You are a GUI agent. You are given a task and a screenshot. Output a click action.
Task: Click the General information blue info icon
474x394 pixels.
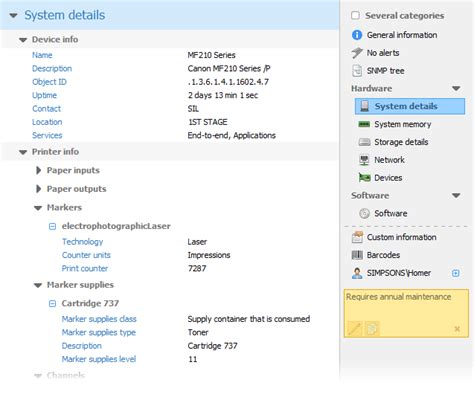pos(357,35)
